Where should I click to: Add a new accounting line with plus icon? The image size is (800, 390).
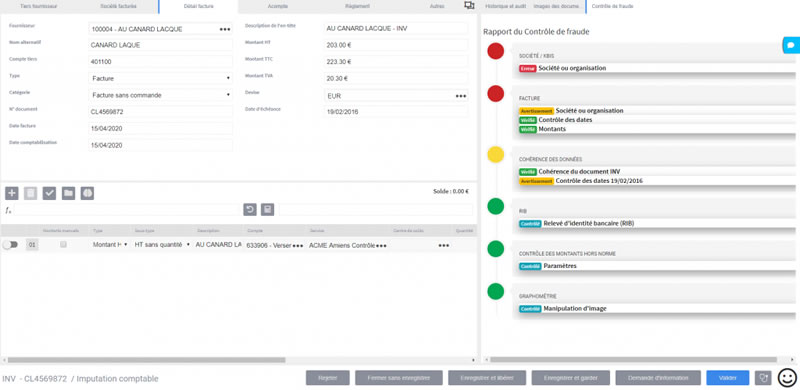pyautogui.click(x=12, y=193)
